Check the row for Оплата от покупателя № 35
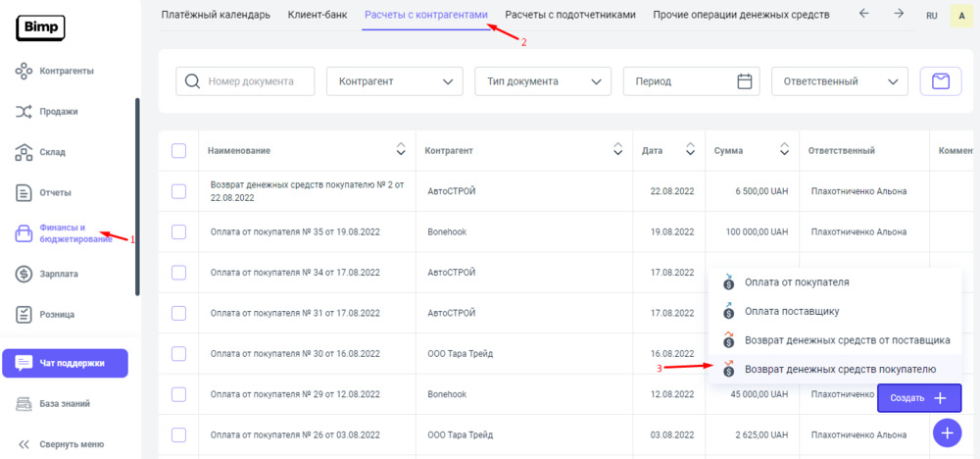Screen dimensions: 980x459 point(178,231)
